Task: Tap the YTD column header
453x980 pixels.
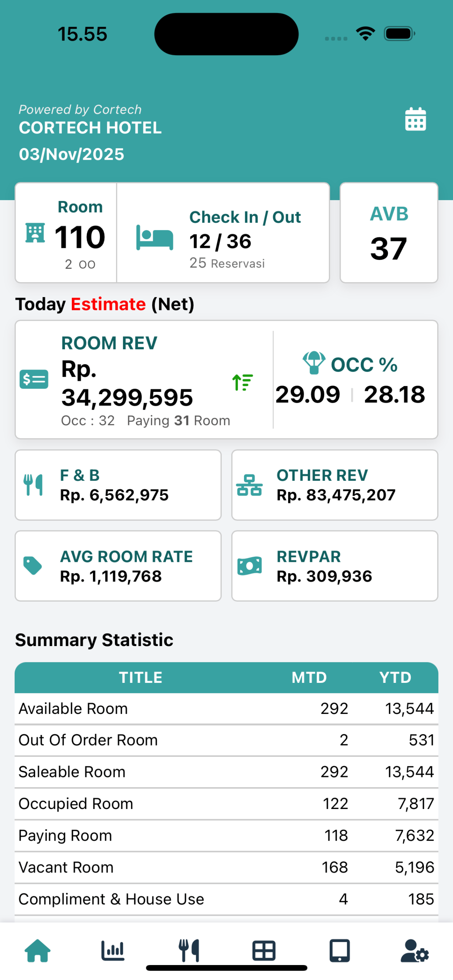Action: [395, 677]
